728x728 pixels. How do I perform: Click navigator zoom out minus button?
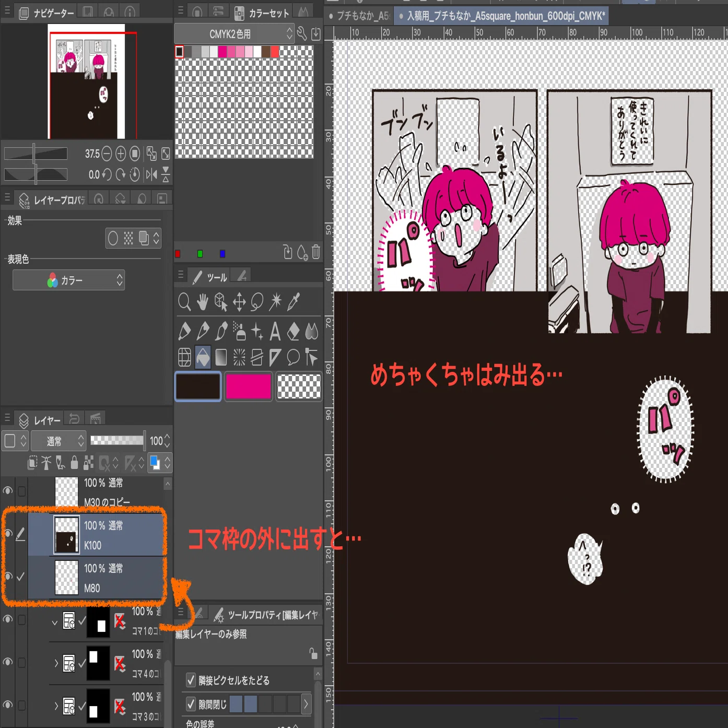tap(107, 154)
